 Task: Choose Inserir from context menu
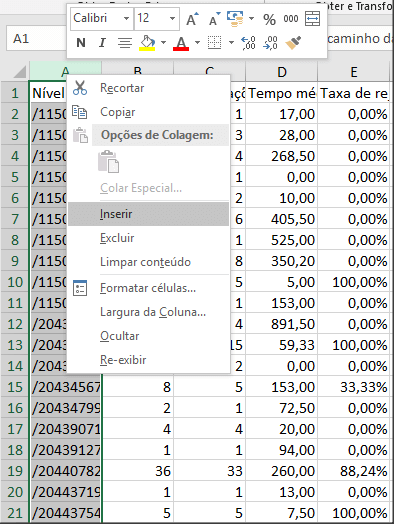(x=148, y=214)
